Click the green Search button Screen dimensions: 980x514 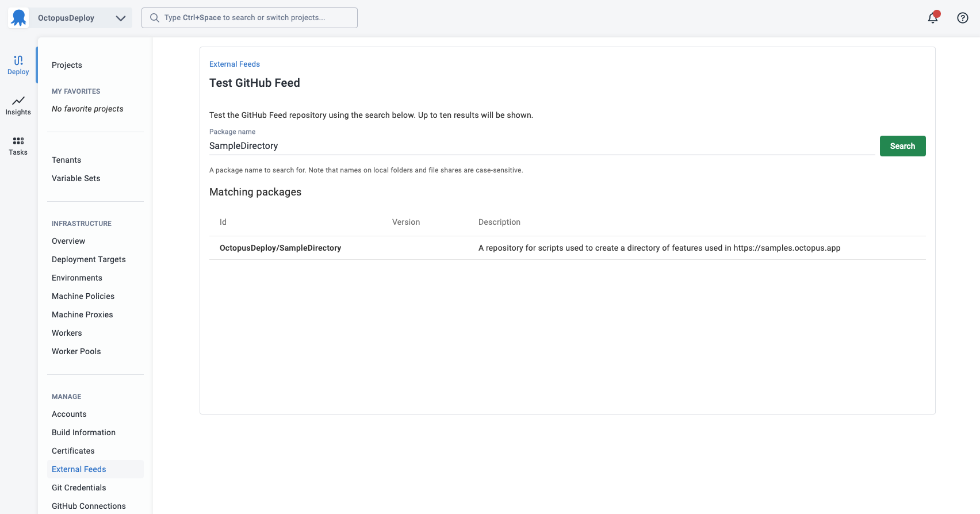tap(902, 146)
